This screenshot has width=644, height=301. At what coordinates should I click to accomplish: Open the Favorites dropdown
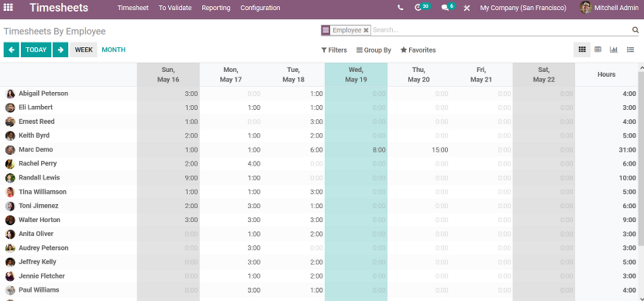[x=418, y=50]
